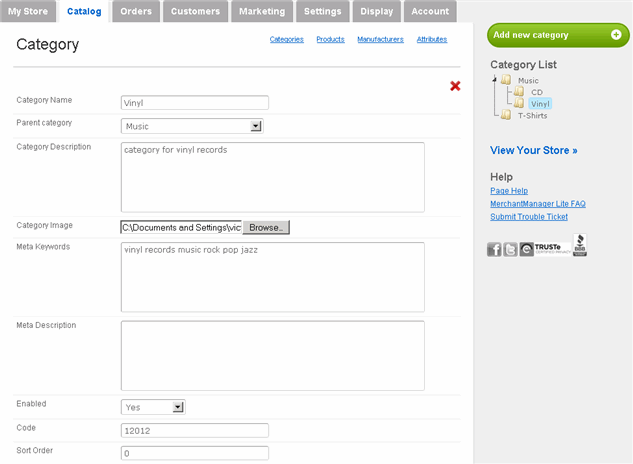Open the Twitter icon link

tap(510, 249)
